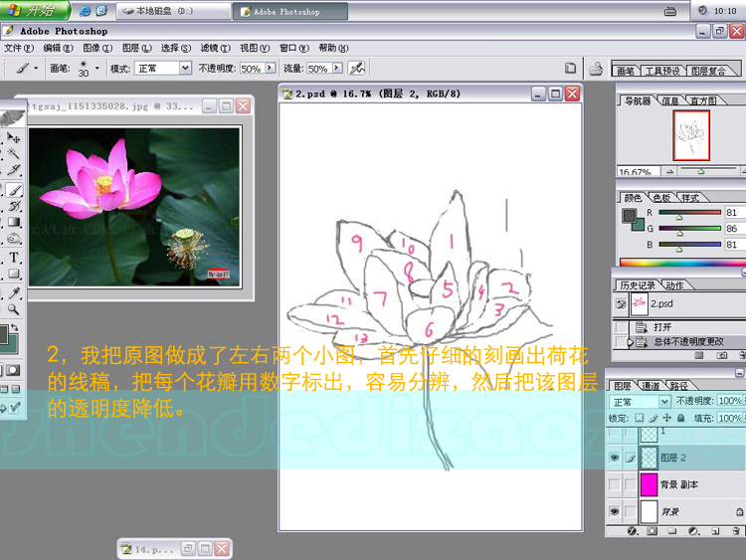
Task: Switch to the 动作 tab
Action: tap(674, 285)
